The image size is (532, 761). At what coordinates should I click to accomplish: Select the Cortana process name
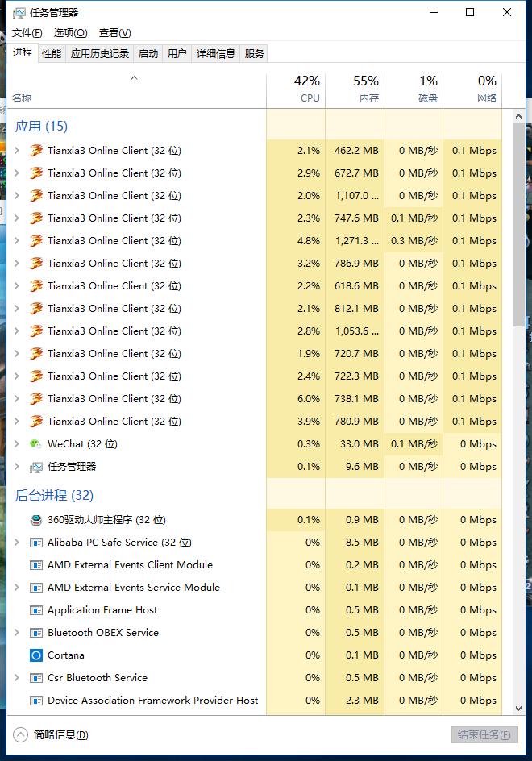click(66, 655)
